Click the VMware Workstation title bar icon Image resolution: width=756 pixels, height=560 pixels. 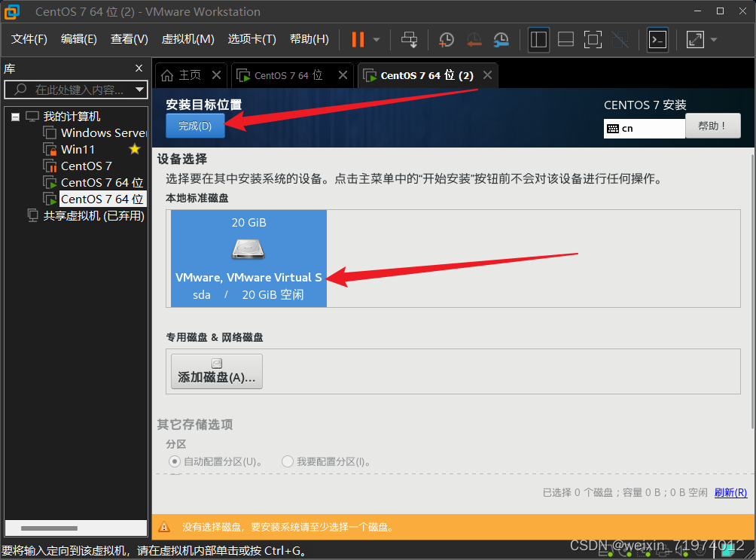coord(12,11)
